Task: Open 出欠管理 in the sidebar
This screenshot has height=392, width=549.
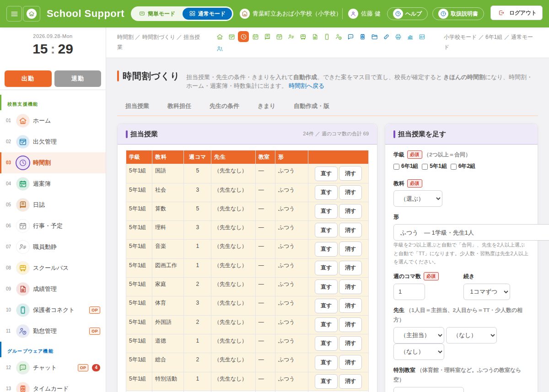Action: [x=53, y=142]
